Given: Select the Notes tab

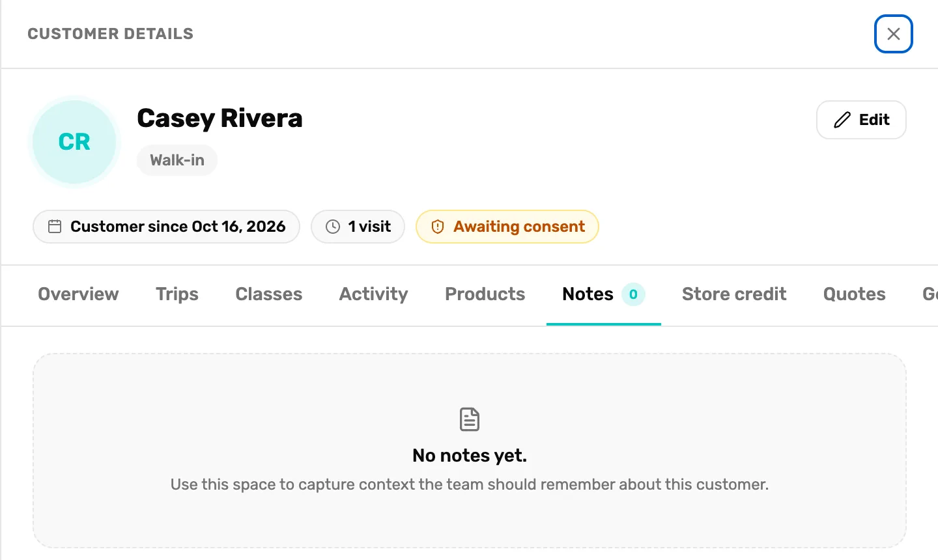Looking at the screenshot, I should (x=603, y=294).
